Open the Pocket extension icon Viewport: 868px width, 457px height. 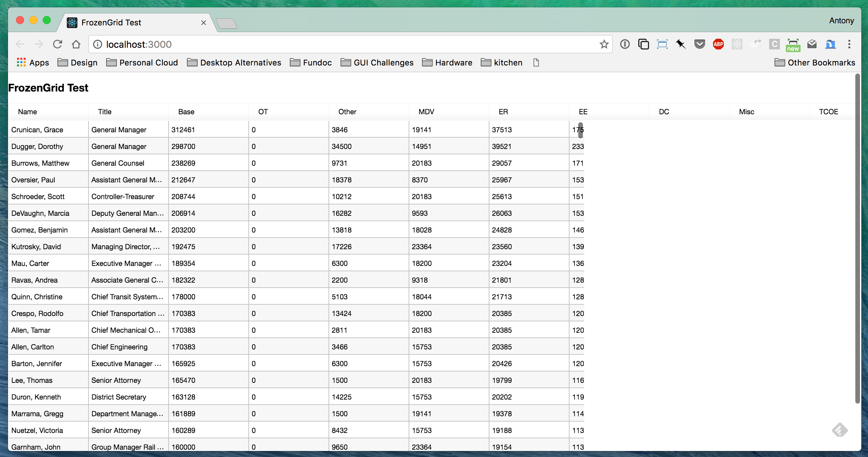(x=699, y=44)
